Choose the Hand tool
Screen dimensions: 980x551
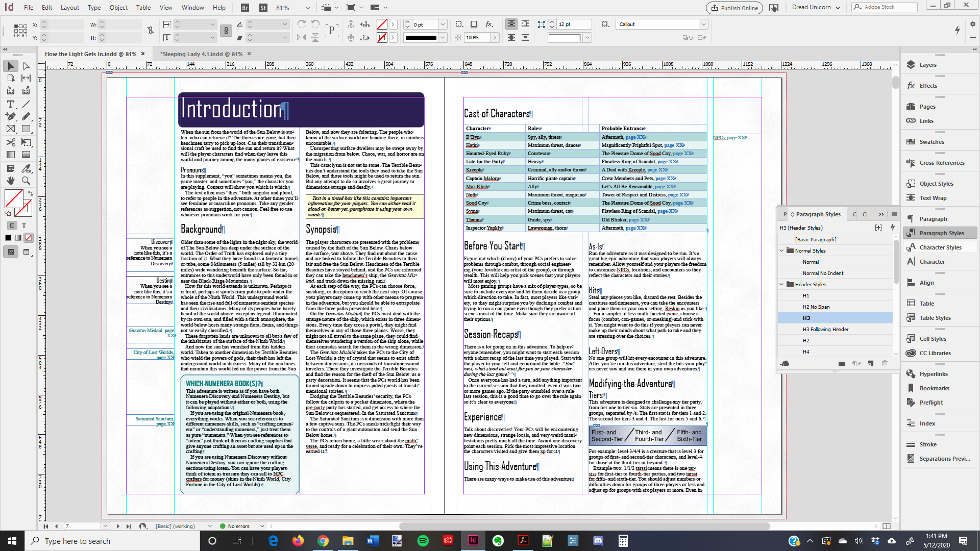pyautogui.click(x=10, y=181)
